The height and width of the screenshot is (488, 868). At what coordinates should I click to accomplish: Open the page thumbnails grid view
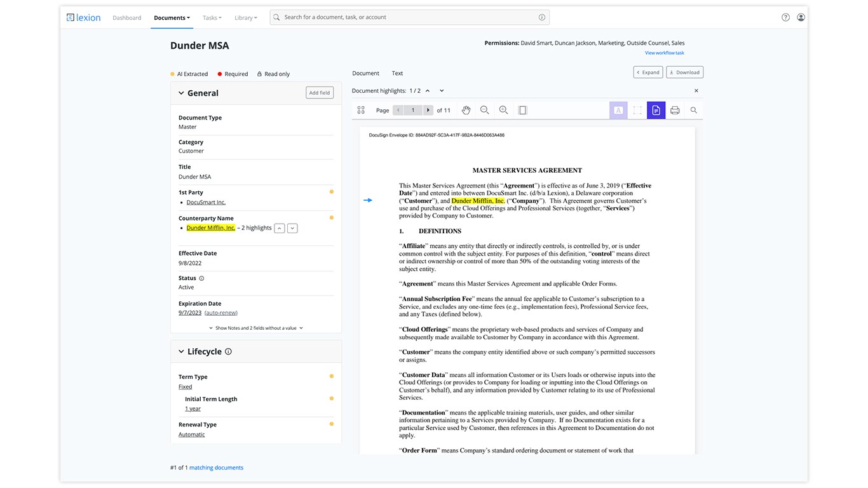tap(361, 110)
